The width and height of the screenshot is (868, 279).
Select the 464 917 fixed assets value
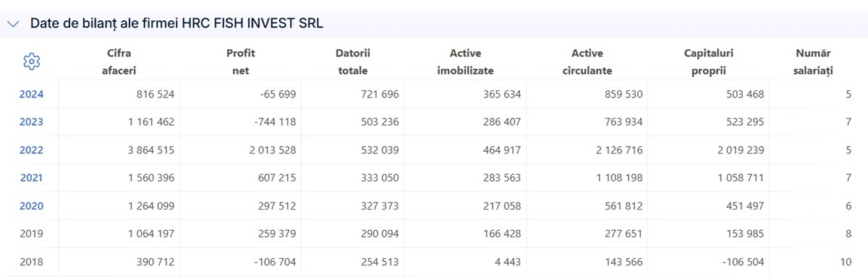501,150
